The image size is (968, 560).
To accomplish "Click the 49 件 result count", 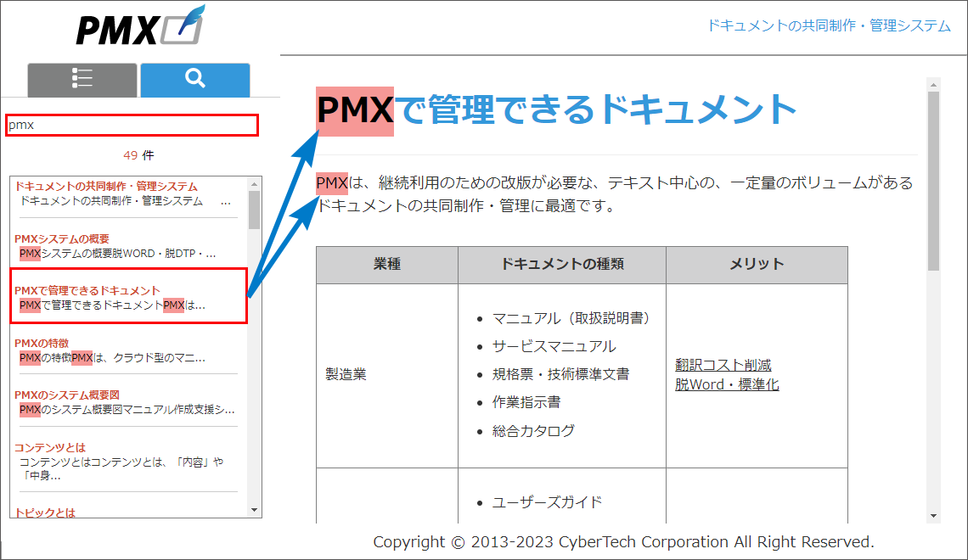I will pos(138,155).
